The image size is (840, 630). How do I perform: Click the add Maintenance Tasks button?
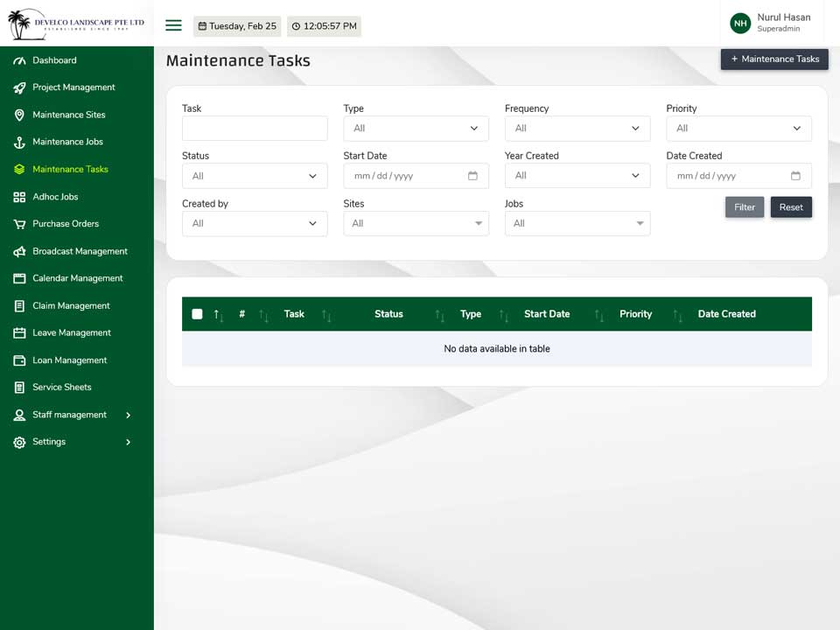coord(774,59)
